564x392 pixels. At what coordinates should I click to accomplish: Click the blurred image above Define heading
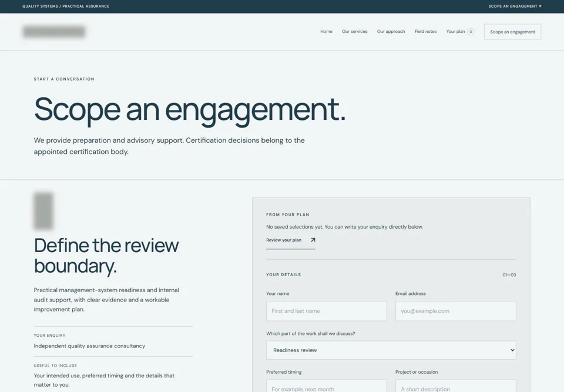[43, 211]
